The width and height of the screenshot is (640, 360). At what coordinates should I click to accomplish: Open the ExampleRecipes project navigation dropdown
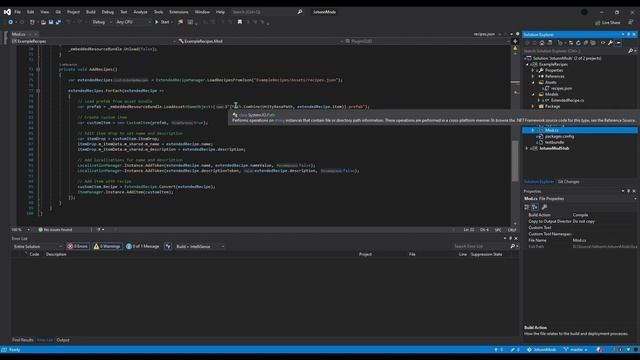pos(94,41)
